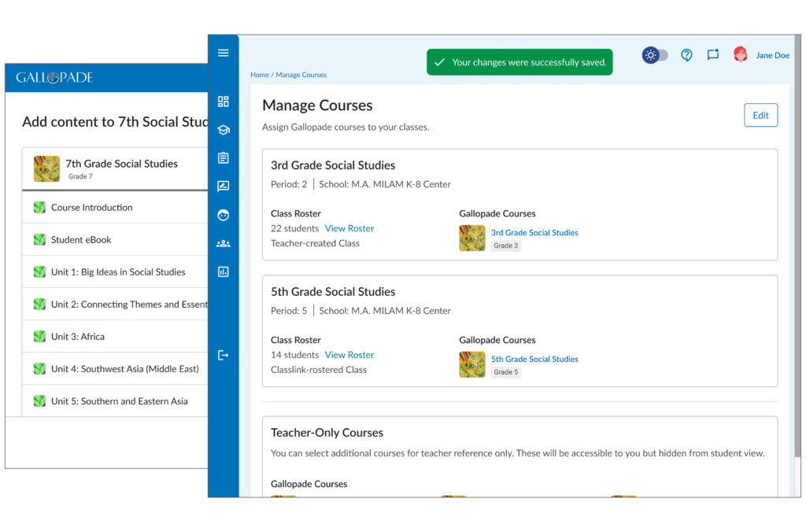Open the clipboard assignments icon in the sidebar

(223, 158)
